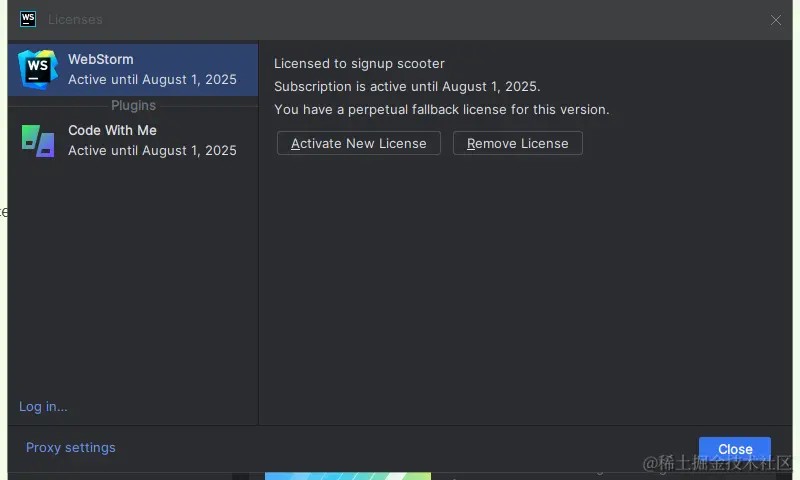Select the WebStorm entry name
The height and width of the screenshot is (480, 800).
click(x=101, y=59)
